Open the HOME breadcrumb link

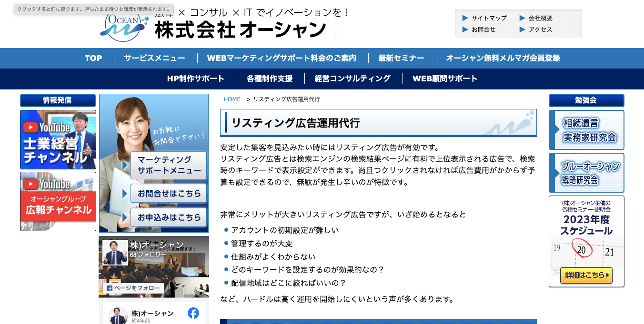231,99
